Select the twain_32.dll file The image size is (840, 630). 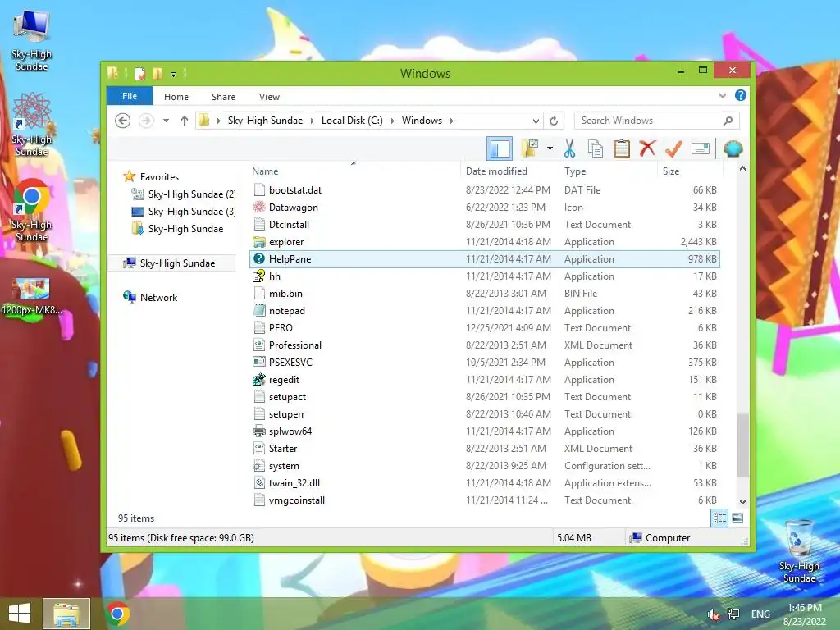[x=485, y=482]
